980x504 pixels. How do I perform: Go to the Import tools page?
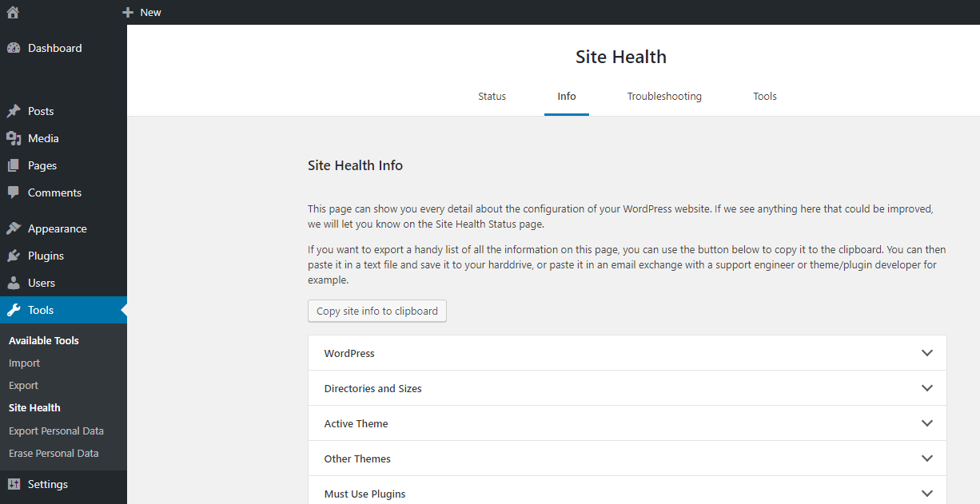pyautogui.click(x=24, y=363)
